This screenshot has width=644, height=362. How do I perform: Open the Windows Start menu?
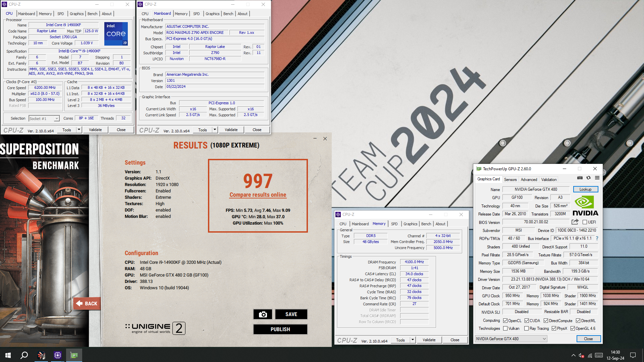(8, 355)
